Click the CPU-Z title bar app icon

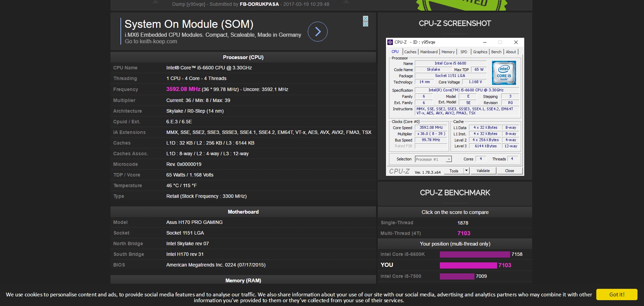[390, 42]
